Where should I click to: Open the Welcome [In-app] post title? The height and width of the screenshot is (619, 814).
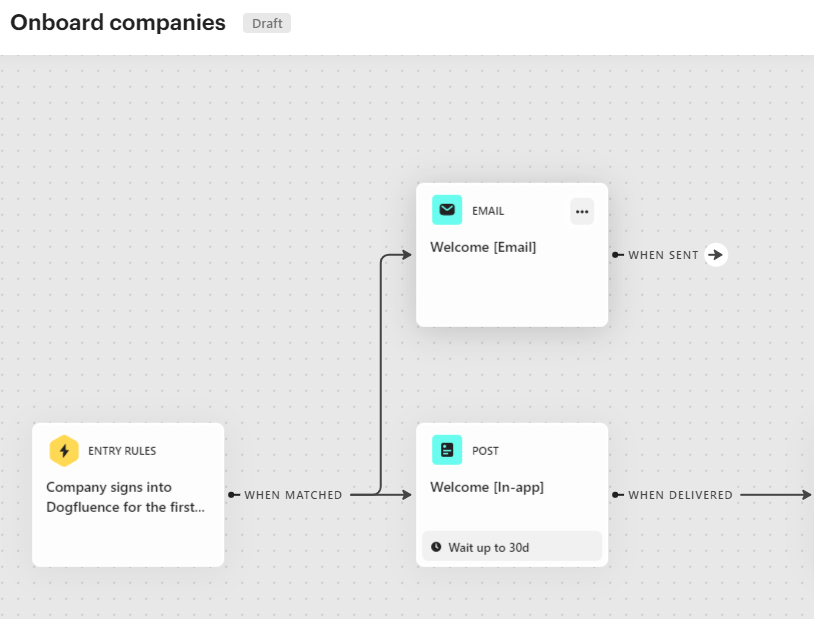[x=487, y=487]
